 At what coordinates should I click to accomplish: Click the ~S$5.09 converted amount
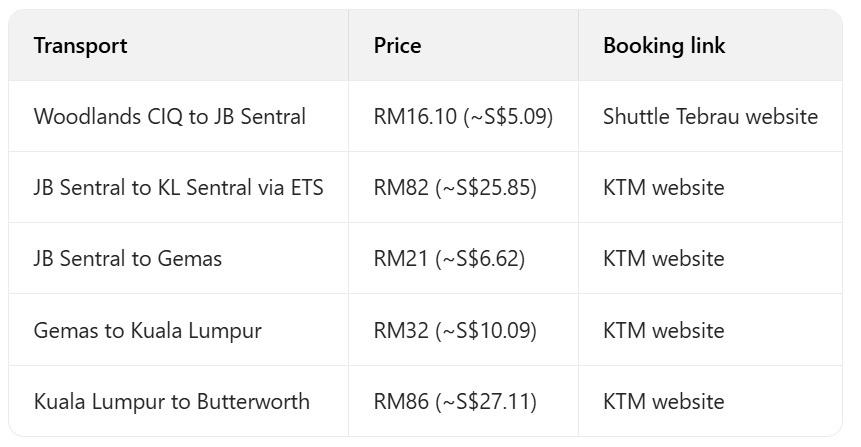point(508,117)
